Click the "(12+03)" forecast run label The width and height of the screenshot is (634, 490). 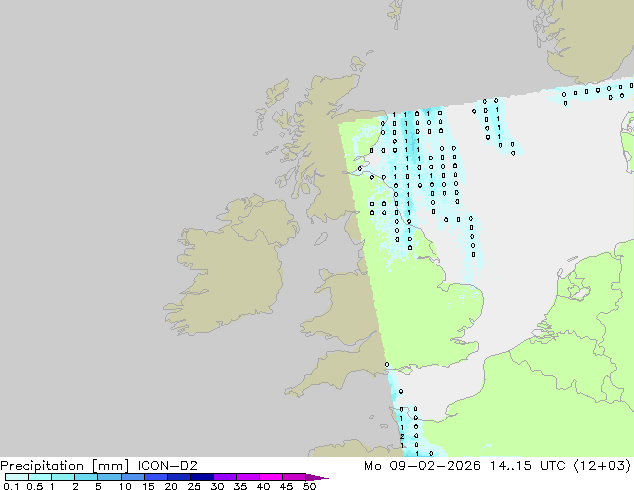pos(602,466)
